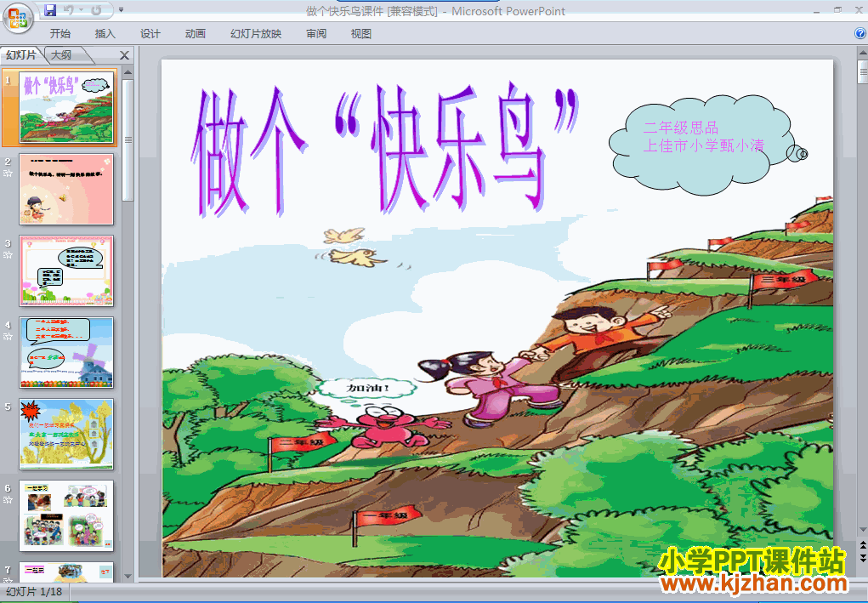
Task: Close the PowerPoint window
Action: click(x=859, y=10)
